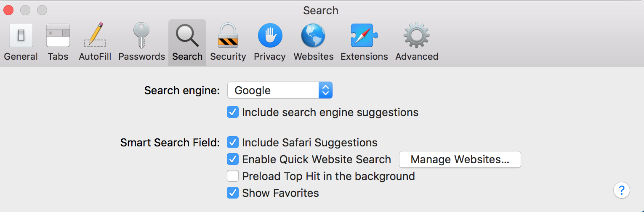
Task: Click the Manage Websites… button
Action: coord(460,159)
